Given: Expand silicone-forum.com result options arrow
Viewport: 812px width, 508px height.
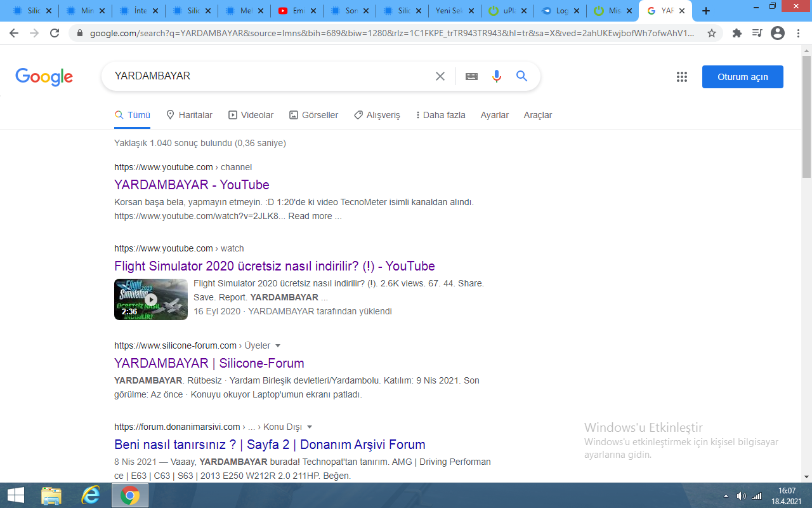Looking at the screenshot, I should [277, 346].
